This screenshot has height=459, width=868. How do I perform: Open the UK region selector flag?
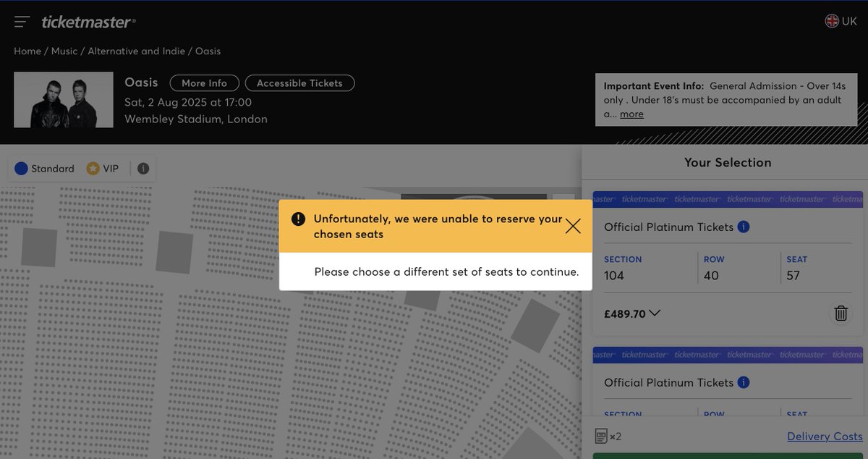pos(832,21)
